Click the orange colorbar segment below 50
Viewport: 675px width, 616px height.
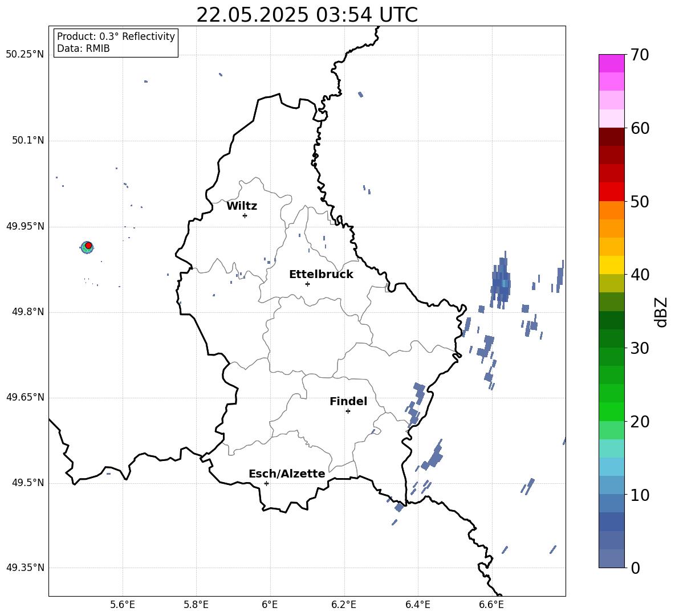[612, 210]
